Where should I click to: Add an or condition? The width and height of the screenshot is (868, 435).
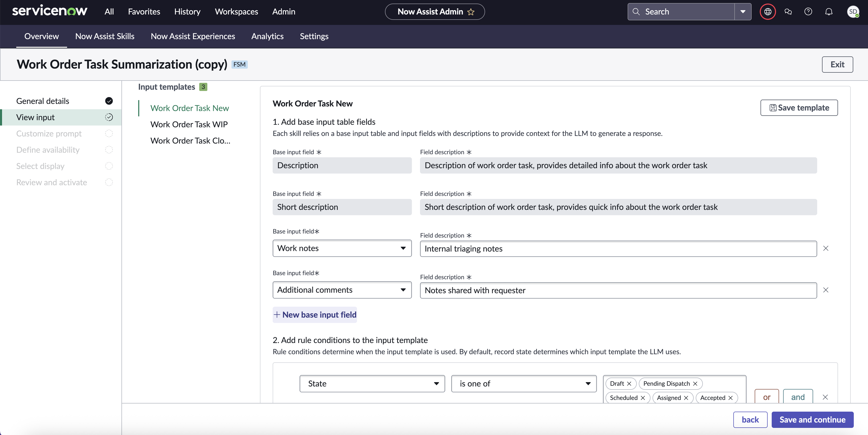point(767,397)
